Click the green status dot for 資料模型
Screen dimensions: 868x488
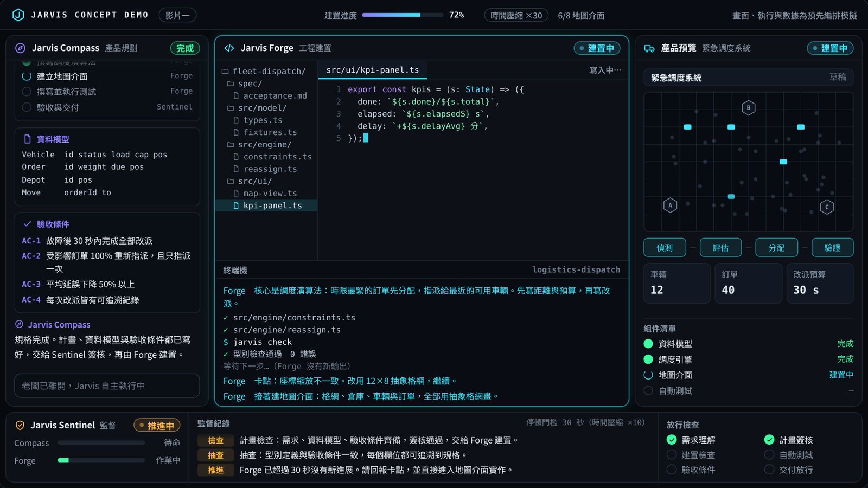point(648,344)
